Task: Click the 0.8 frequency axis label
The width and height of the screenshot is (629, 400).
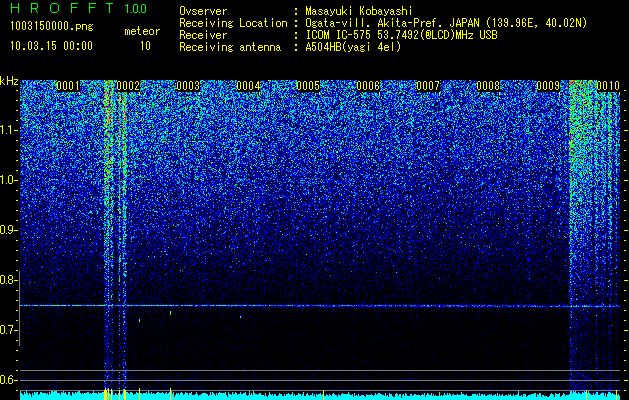Action: point(7,280)
